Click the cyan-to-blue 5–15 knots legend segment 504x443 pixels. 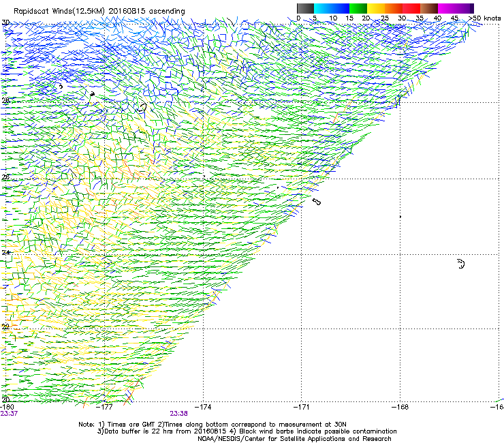(332, 8)
